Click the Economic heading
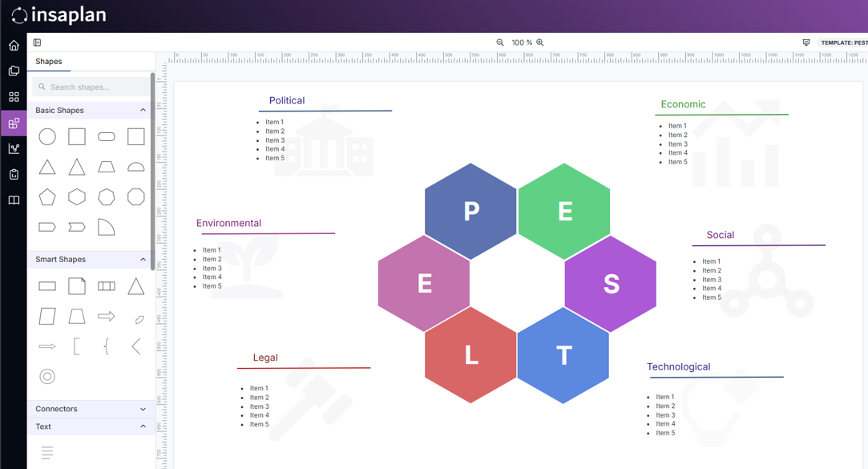The height and width of the screenshot is (469, 868). (x=683, y=104)
